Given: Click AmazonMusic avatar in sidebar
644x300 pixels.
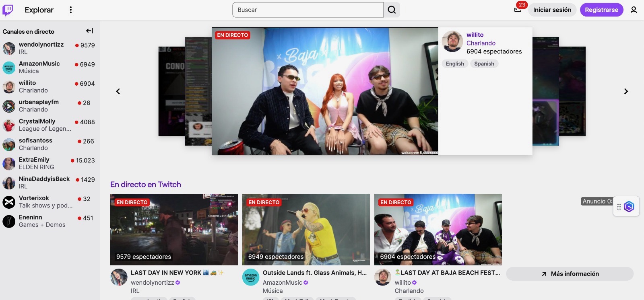Looking at the screenshot, I should pos(9,68).
